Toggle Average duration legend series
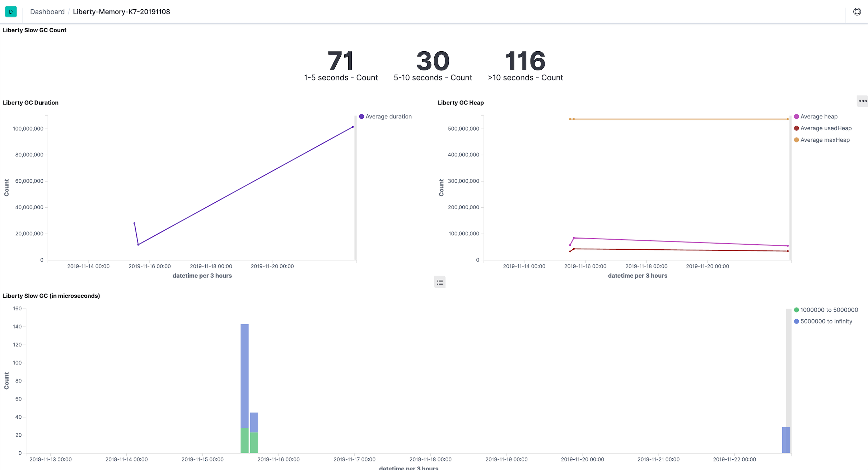 (x=388, y=117)
